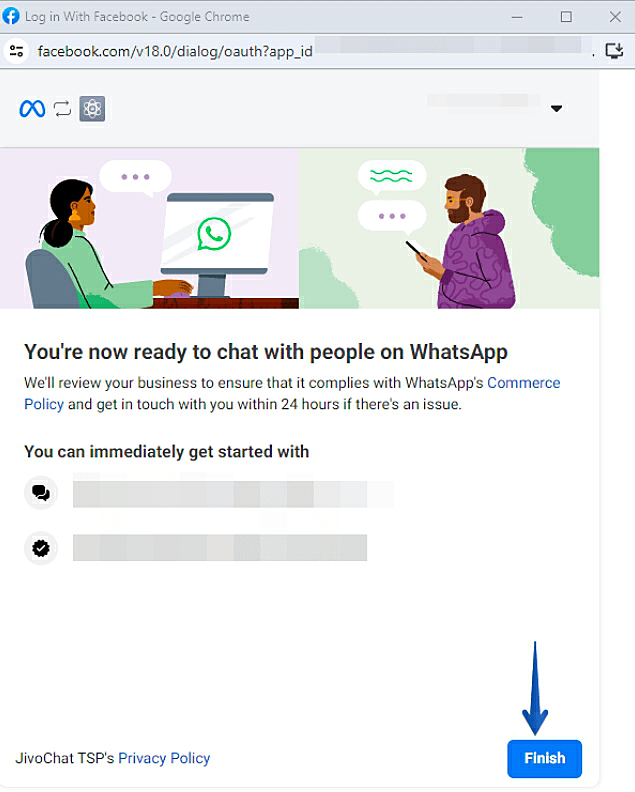Click first blurred item next to chat icon
Image resolution: width=635 pixels, height=792 pixels.
(x=233, y=493)
